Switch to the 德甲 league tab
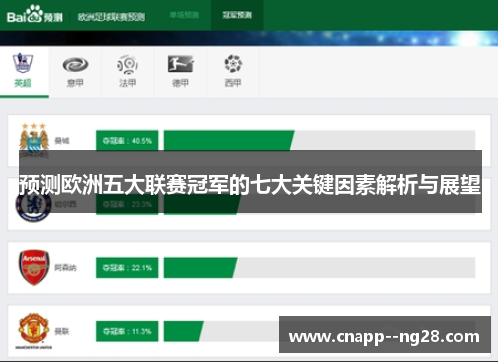Image resolution: width=500 pixels, height=362 pixels. (x=180, y=83)
